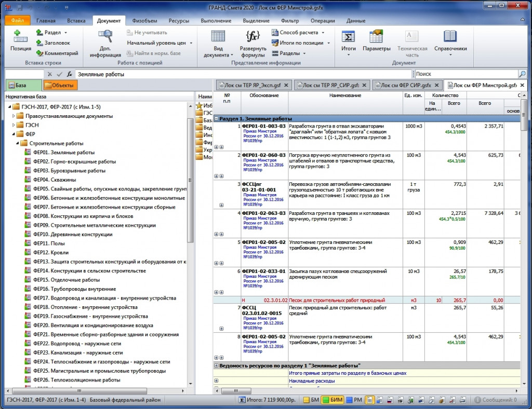The height and width of the screenshot is (409, 532).
Task: Click the flag icon in the status bar
Action: [x=390, y=400]
